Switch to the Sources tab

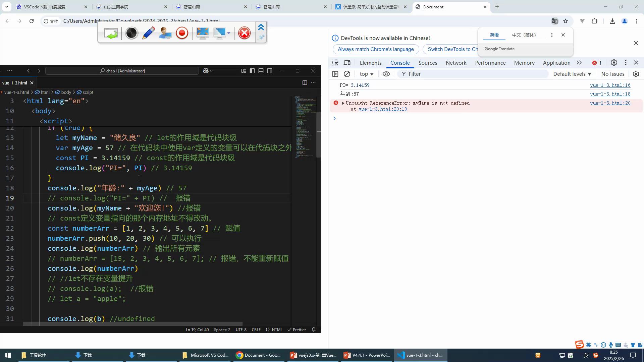click(x=428, y=63)
